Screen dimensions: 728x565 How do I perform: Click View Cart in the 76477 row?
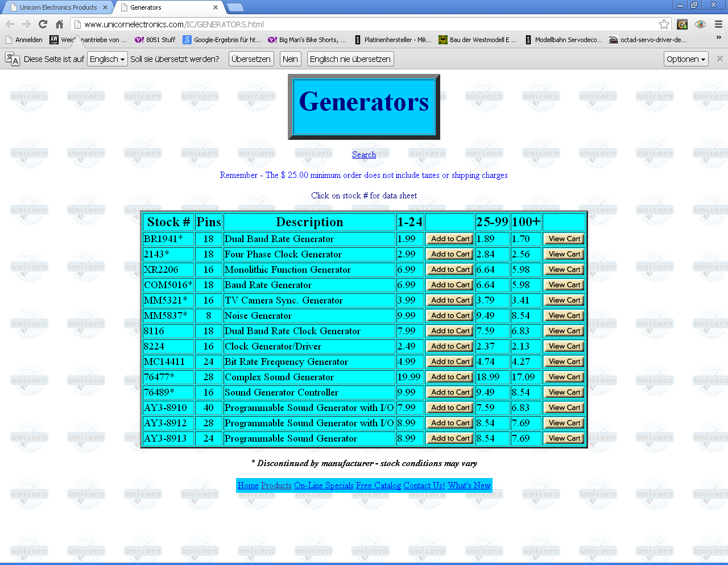564,377
